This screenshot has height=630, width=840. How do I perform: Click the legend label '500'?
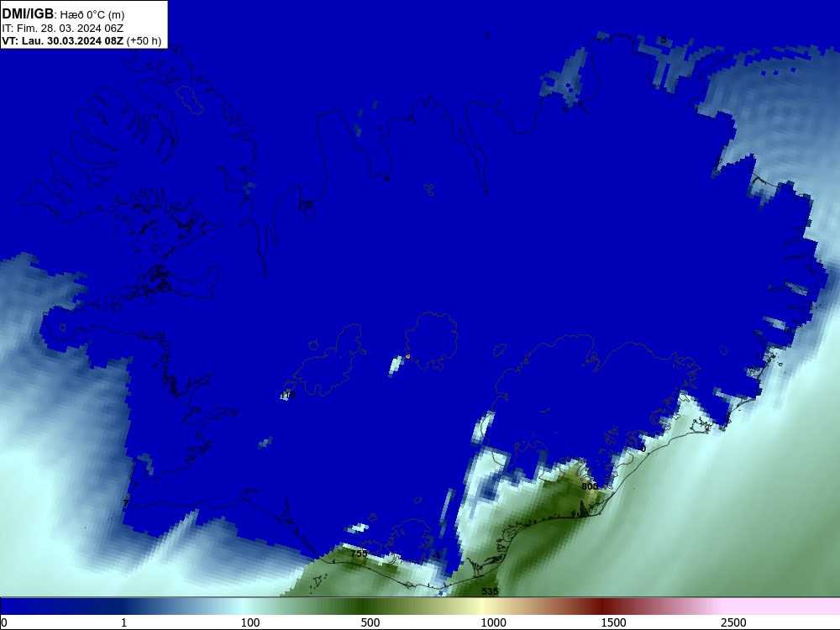370,622
